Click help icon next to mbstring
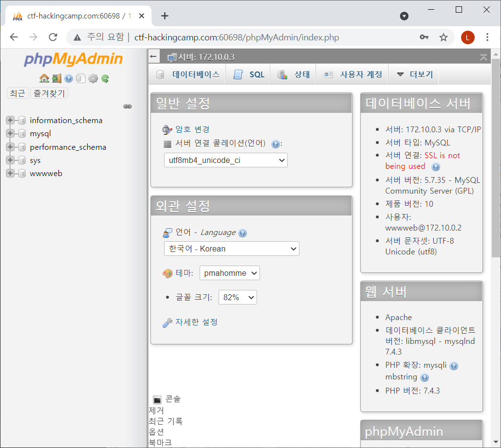 pos(425,377)
